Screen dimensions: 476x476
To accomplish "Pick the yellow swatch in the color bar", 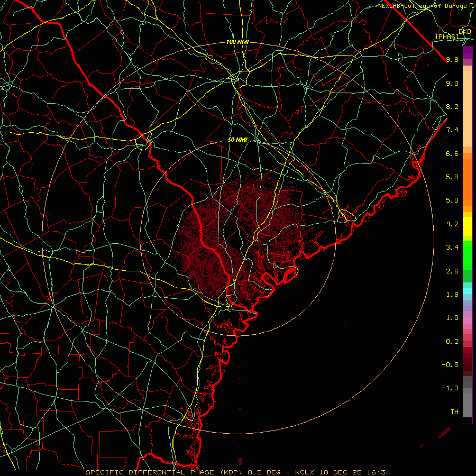I will point(467,226).
